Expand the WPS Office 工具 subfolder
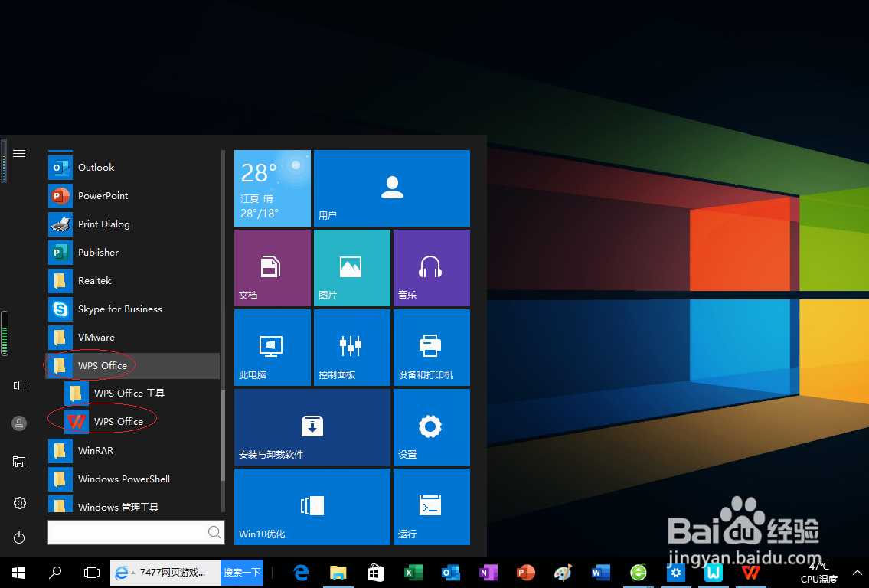This screenshot has height=588, width=869. click(x=142, y=394)
